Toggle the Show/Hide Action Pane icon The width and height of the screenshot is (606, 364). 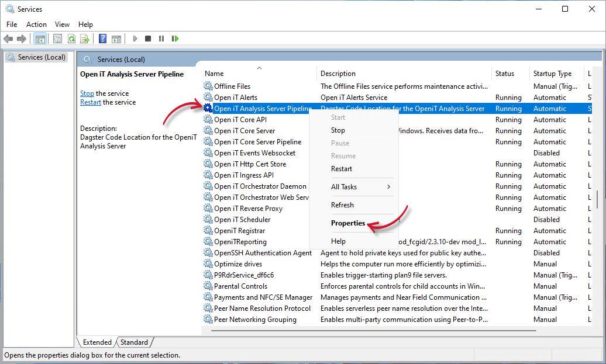click(x=116, y=39)
